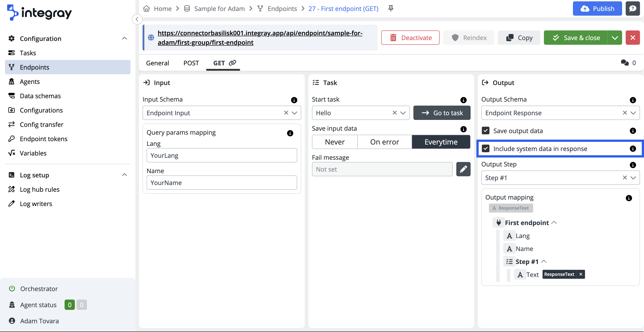Collapse the sidebar with the arrow icon
This screenshot has height=332, width=644.
[x=137, y=19]
